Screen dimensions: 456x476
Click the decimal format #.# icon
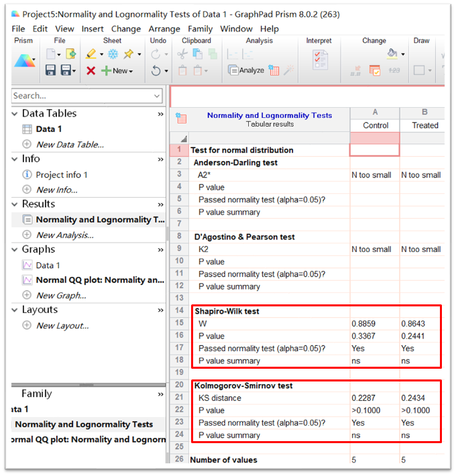355,71
